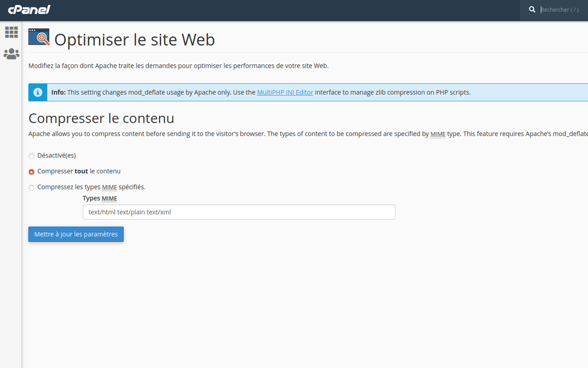Click the Optimiser le site Web page icon

pos(39,37)
